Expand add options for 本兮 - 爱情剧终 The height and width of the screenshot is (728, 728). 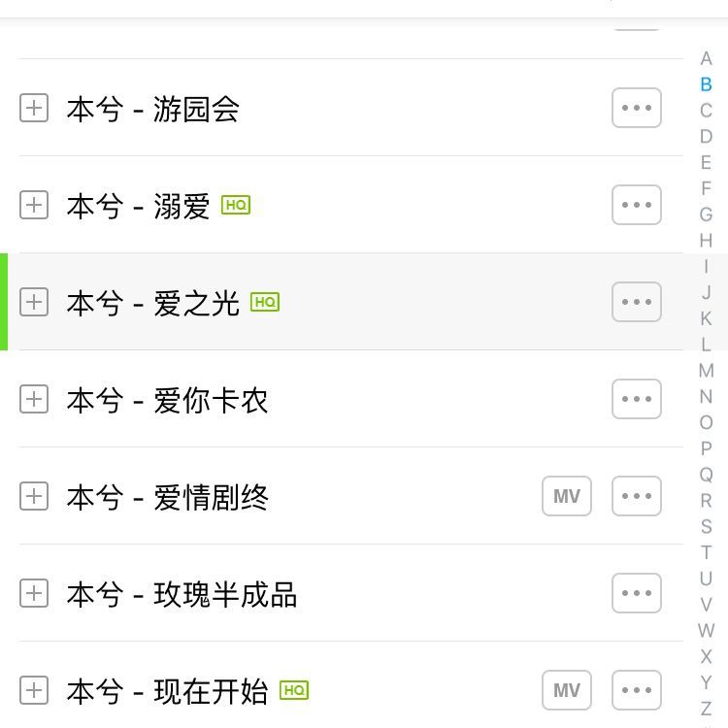click(34, 496)
